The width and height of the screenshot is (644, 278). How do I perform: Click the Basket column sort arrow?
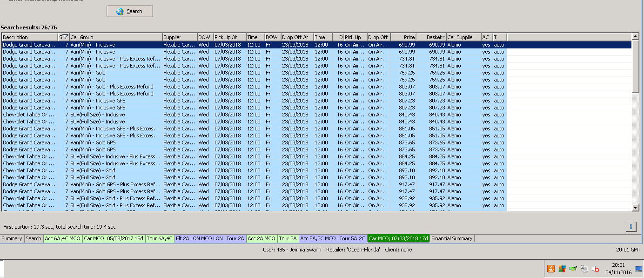pos(443,37)
